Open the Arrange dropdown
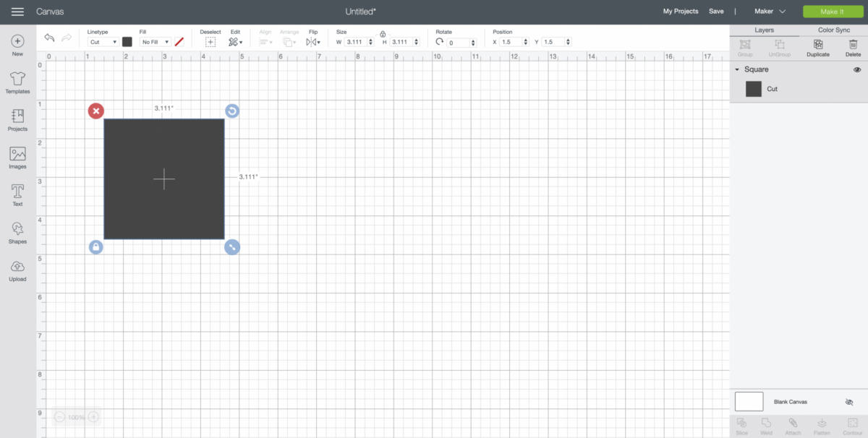The height and width of the screenshot is (438, 868). tap(289, 42)
